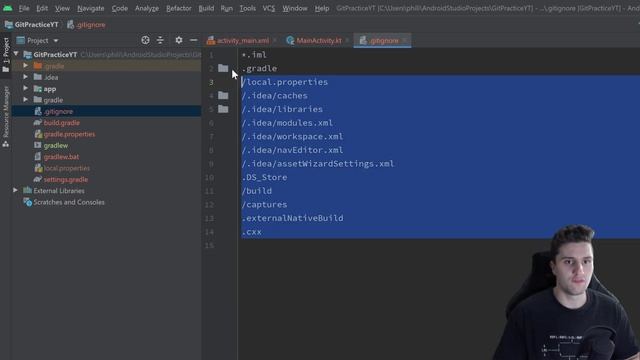Open the VCS menu
Viewport: 640px width, 360px height.
tap(269, 8)
